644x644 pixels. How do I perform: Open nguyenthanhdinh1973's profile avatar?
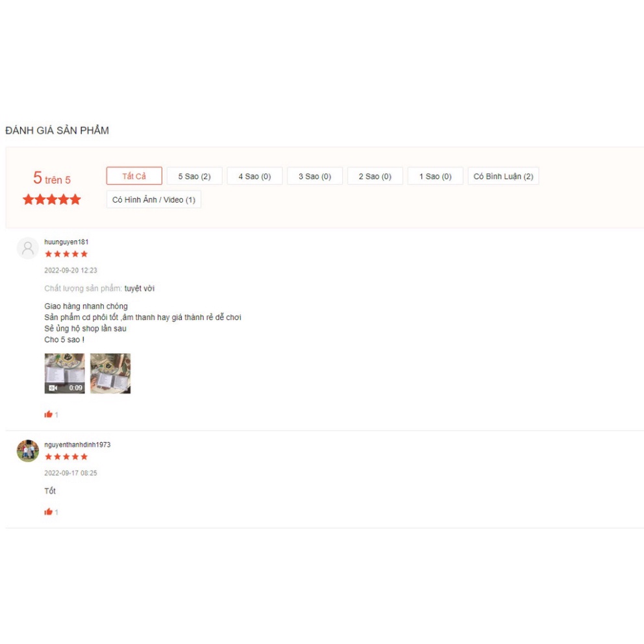pos(27,451)
